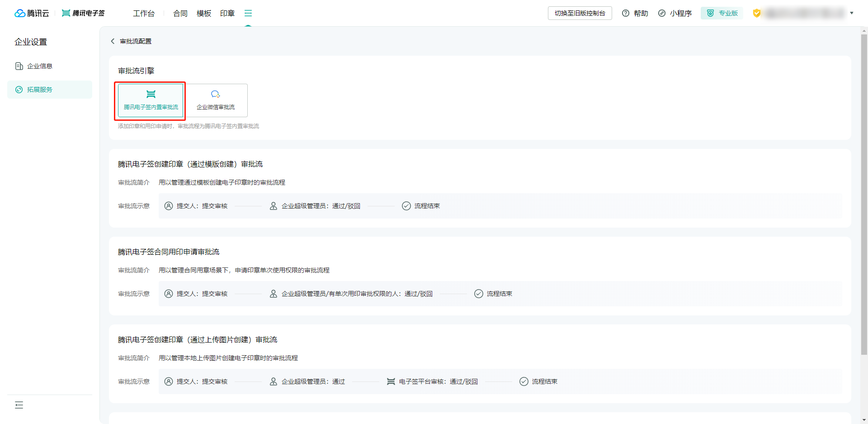Click heading 腾讯电子签合同用印申请审批流
Image resolution: width=868 pixels, height=424 pixels.
click(x=169, y=252)
